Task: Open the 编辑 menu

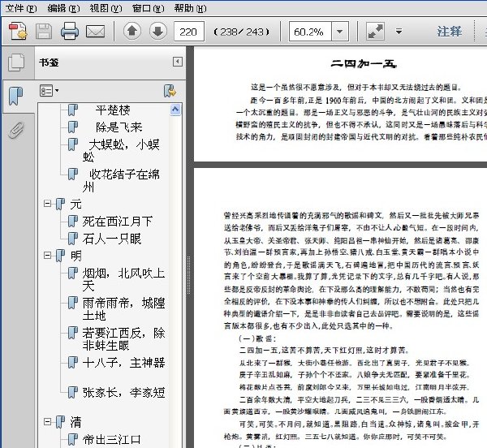Action: pos(63,8)
